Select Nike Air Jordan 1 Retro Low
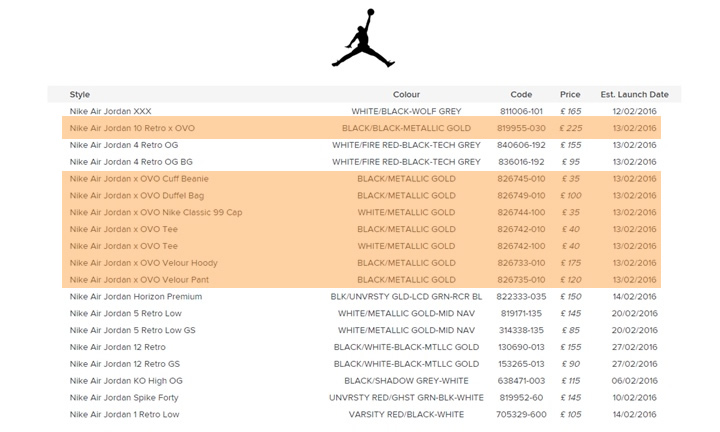 tap(124, 414)
